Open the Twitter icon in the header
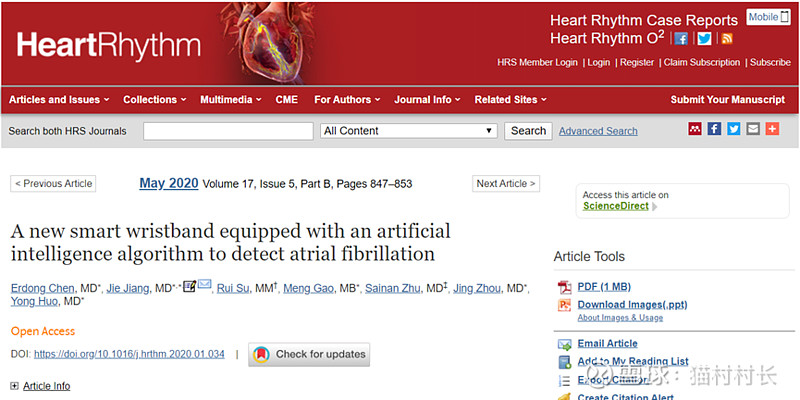The image size is (800, 400). (x=705, y=39)
